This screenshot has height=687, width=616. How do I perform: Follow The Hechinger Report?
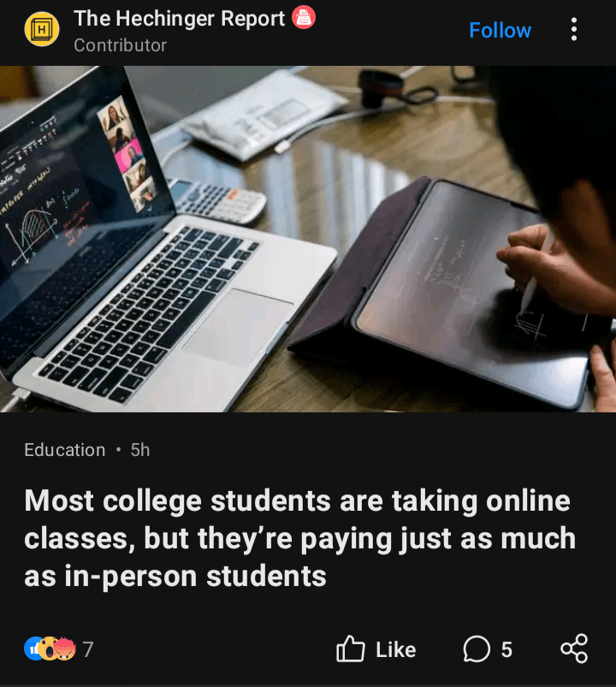(500, 30)
